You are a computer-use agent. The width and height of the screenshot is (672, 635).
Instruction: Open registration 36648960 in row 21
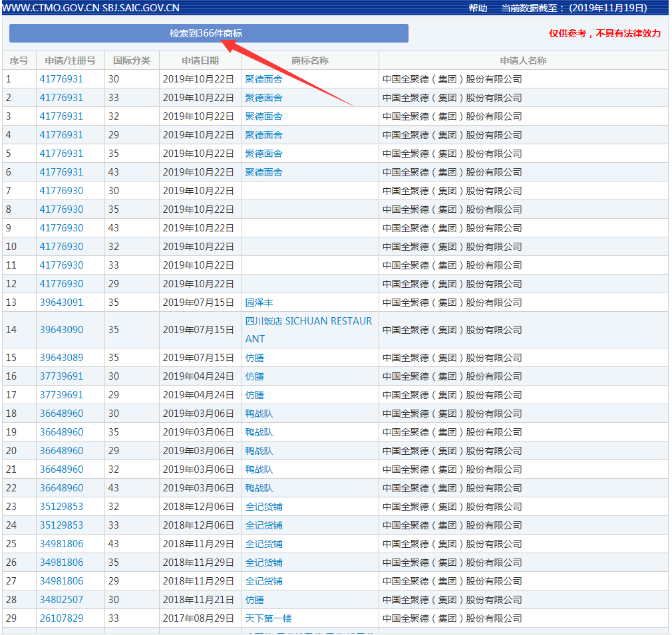(61, 469)
